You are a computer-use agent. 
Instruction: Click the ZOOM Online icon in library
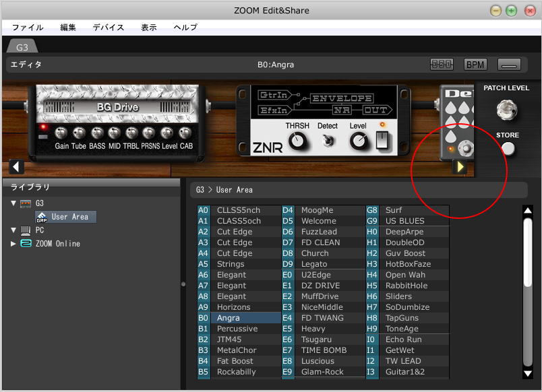pyautogui.click(x=26, y=244)
